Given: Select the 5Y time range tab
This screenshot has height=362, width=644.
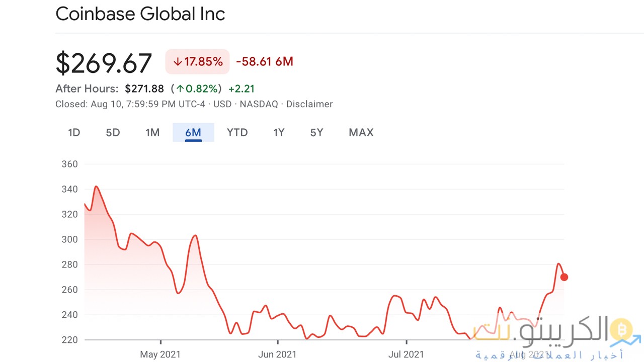Looking at the screenshot, I should 316,133.
